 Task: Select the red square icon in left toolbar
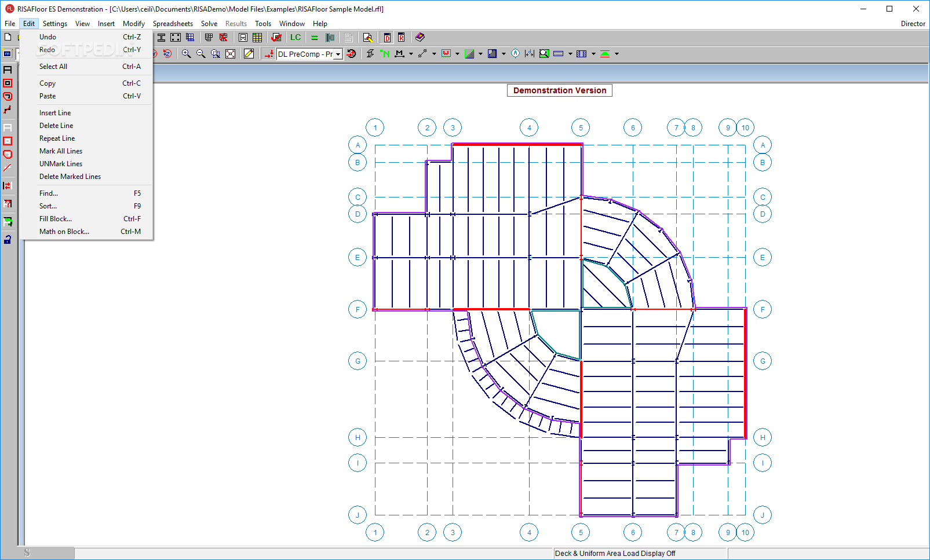(8, 83)
